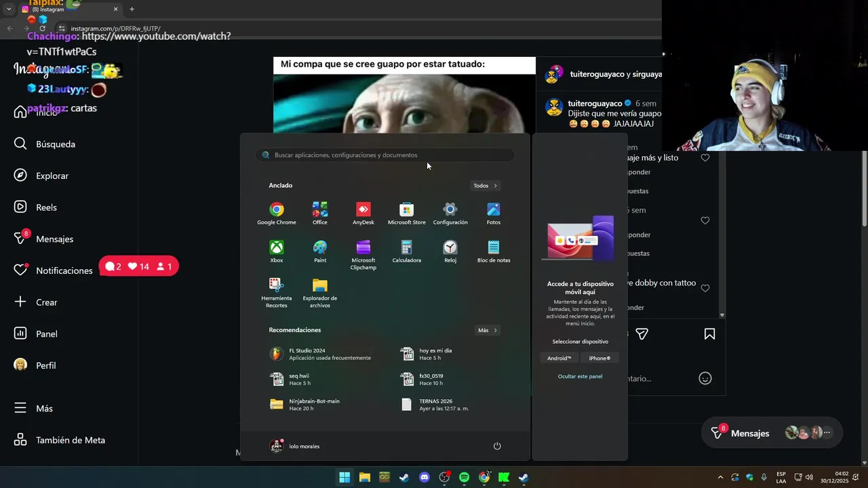Viewport: 868px width, 488px height.
Task: Select Crear in Instagram sidebar
Action: pyautogui.click(x=36, y=302)
